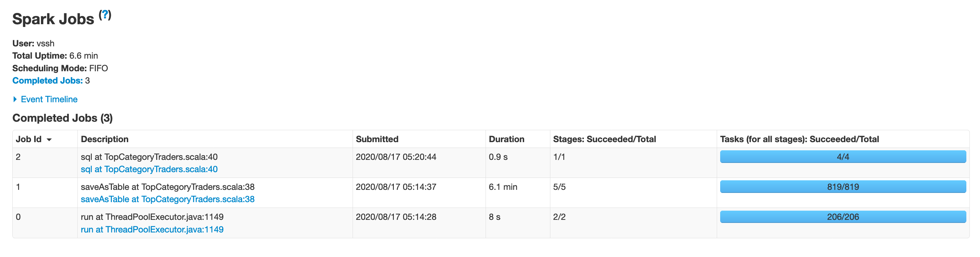Open run at ThreadPoolExecutor.java:1149 link
The image size is (980, 257).
(x=152, y=230)
